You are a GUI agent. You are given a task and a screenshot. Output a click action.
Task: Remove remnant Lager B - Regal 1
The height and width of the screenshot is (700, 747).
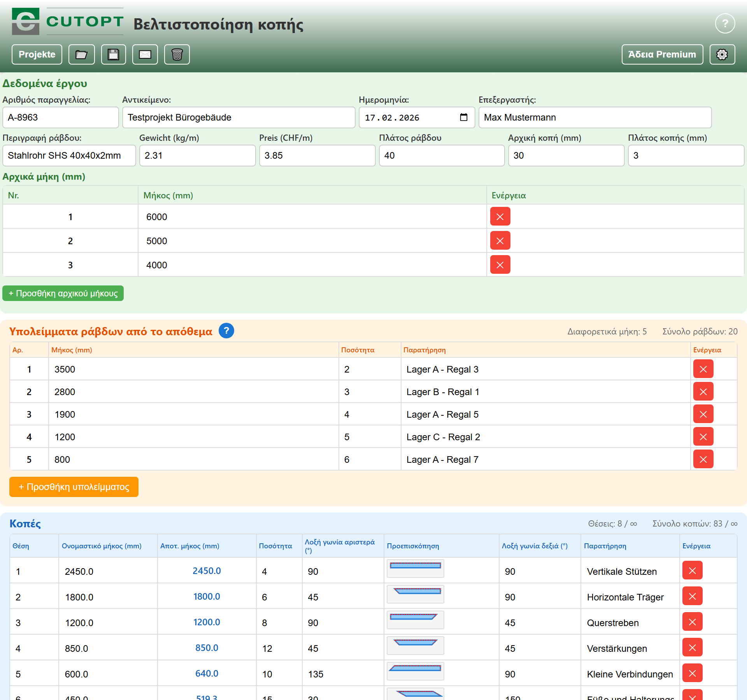click(x=703, y=392)
